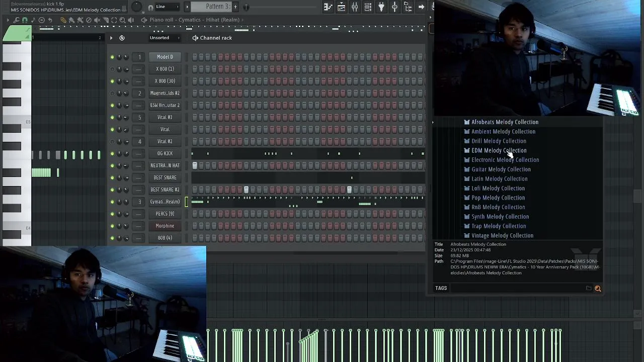This screenshot has height=362, width=644.
Task: Toggle the green channel select LED of Cymati..Realm)
Action: 187,202
